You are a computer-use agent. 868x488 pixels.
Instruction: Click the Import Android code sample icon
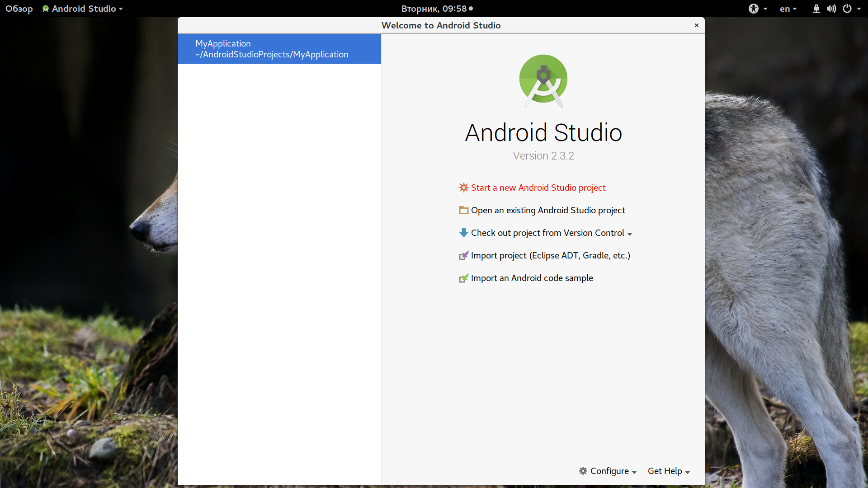click(x=463, y=278)
